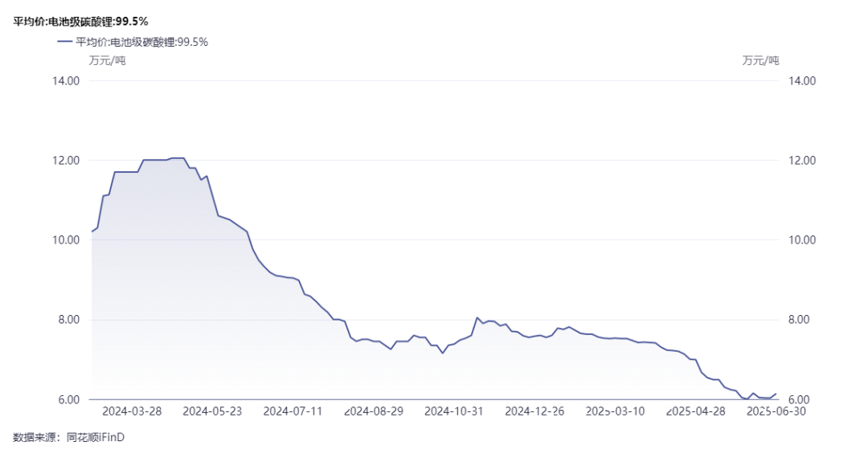Screen dimensions: 868x458
Task: Click the left axis 10.00 label
Action: [x=66, y=240]
